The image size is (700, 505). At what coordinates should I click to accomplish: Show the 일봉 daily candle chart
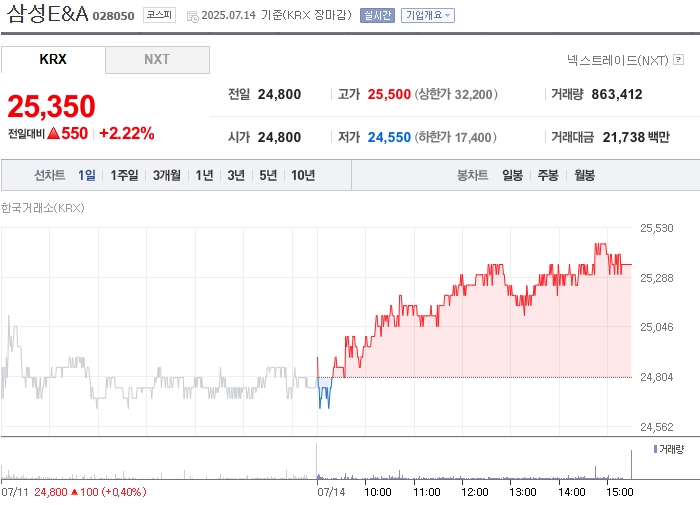512,175
